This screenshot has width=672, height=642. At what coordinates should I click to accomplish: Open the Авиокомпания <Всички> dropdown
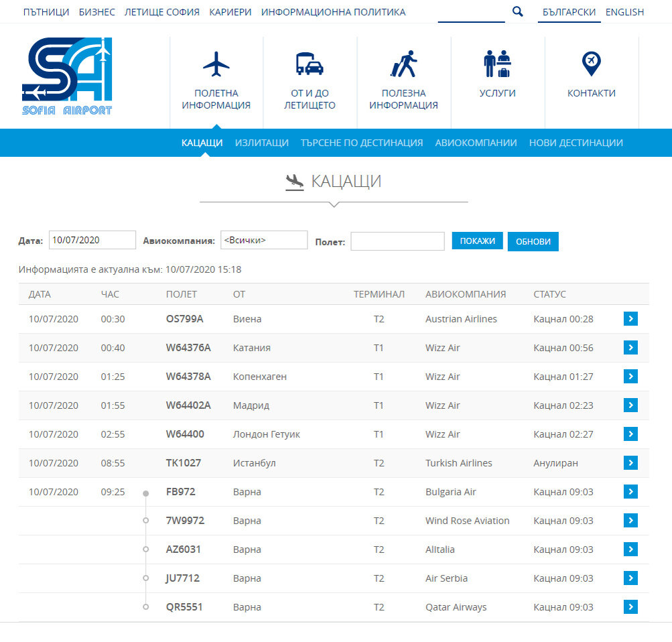point(264,240)
